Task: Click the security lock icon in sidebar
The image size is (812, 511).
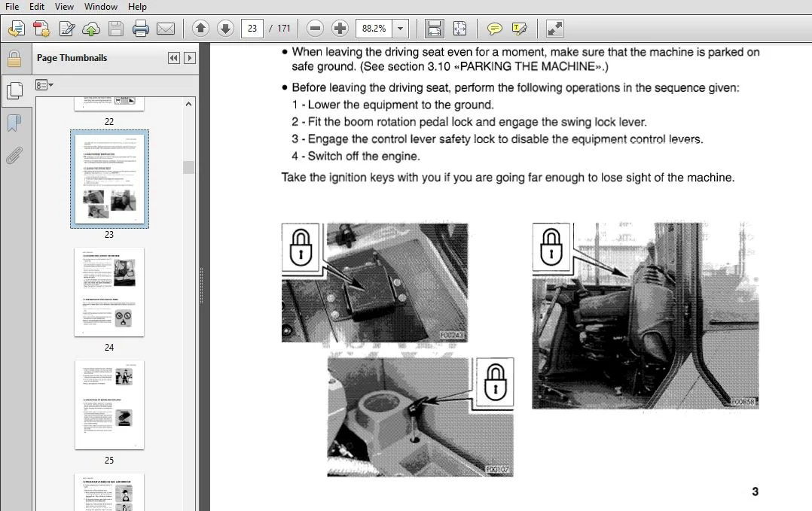Action: [x=14, y=59]
